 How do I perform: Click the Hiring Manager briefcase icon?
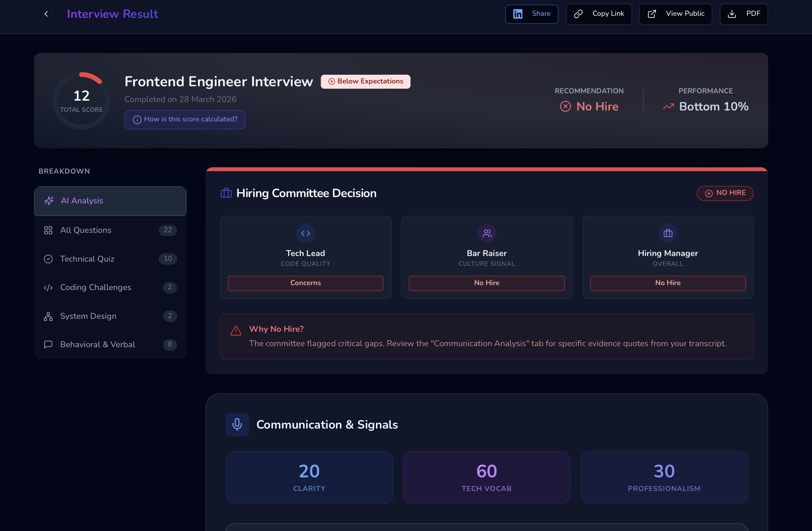(668, 233)
